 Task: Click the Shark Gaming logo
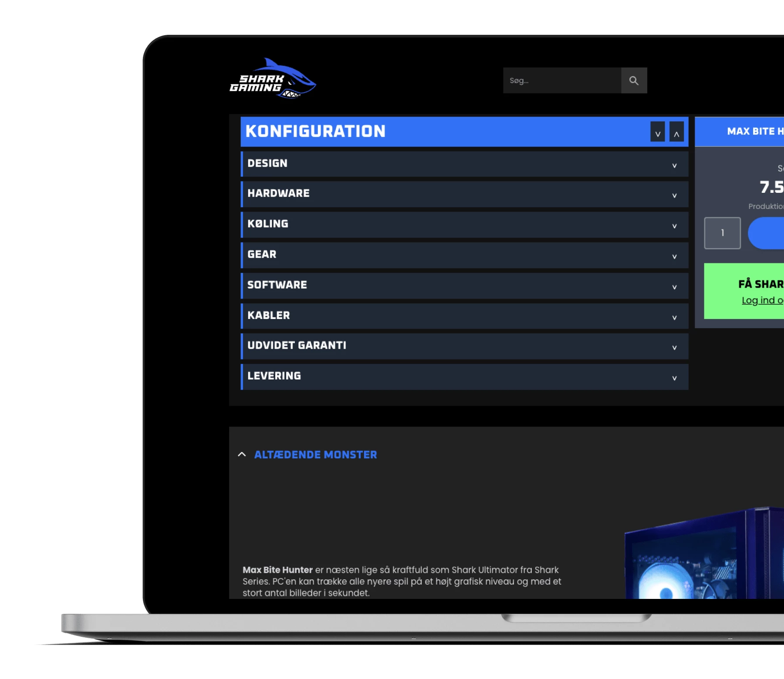pos(273,79)
